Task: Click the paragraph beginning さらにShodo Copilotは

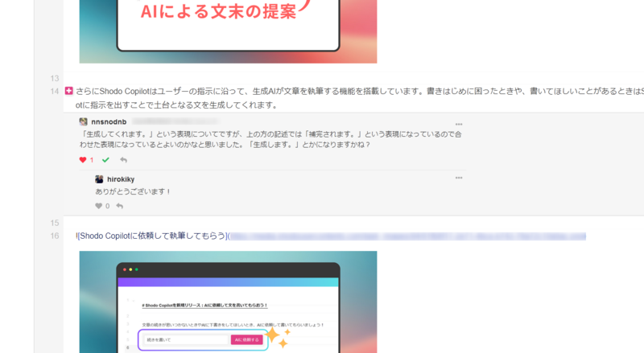Action: (360, 98)
